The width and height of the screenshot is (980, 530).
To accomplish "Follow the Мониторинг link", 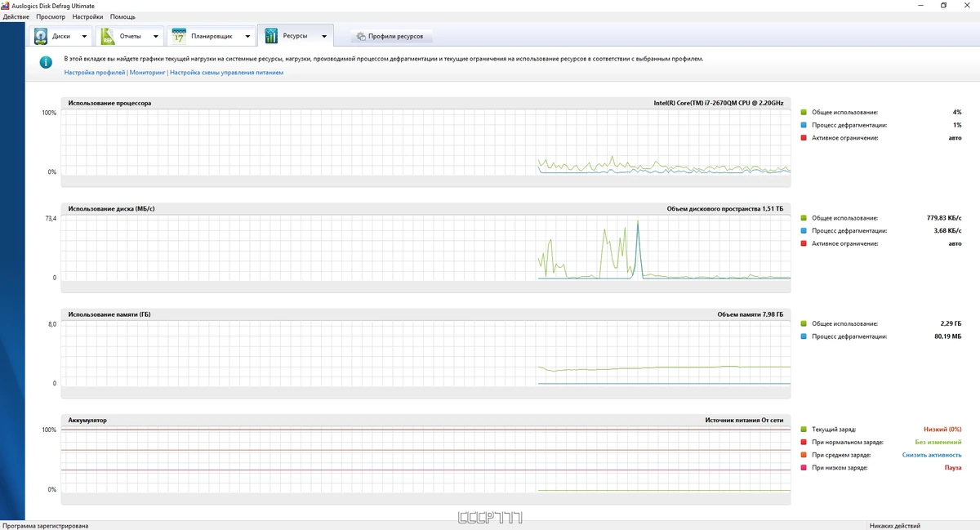I will pos(147,73).
